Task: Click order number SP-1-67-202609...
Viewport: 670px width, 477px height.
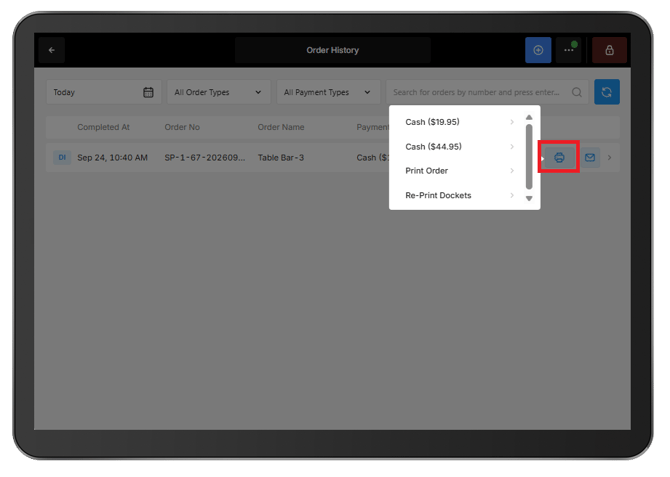Action: coord(205,158)
